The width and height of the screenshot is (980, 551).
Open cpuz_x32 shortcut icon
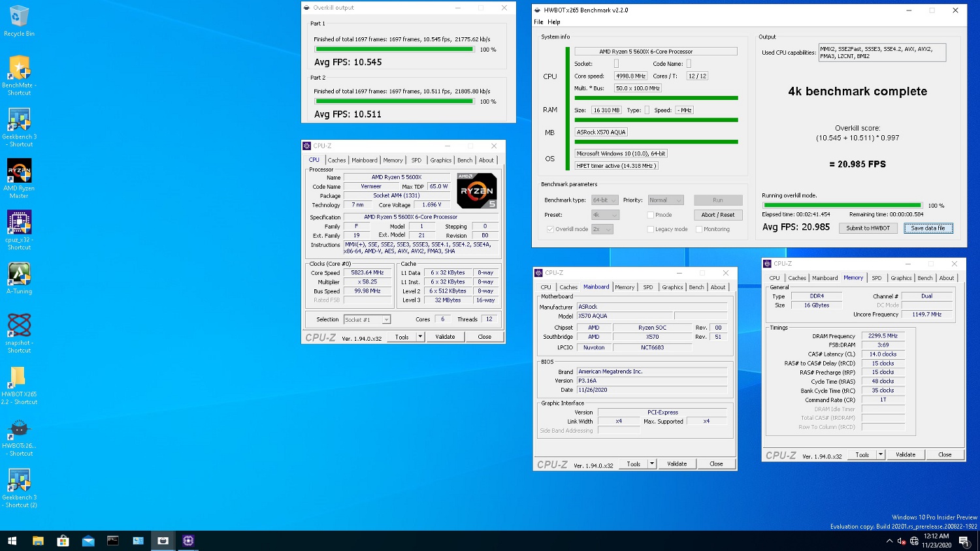[x=19, y=230]
